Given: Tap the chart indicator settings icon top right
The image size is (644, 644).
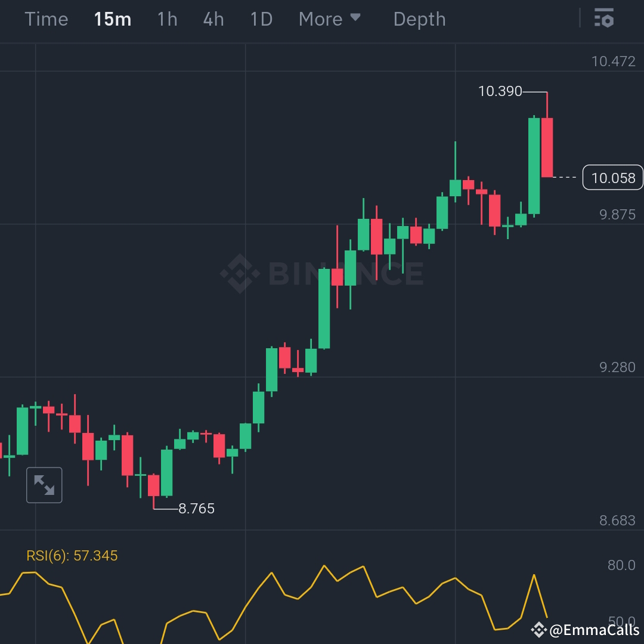Looking at the screenshot, I should click(x=604, y=18).
